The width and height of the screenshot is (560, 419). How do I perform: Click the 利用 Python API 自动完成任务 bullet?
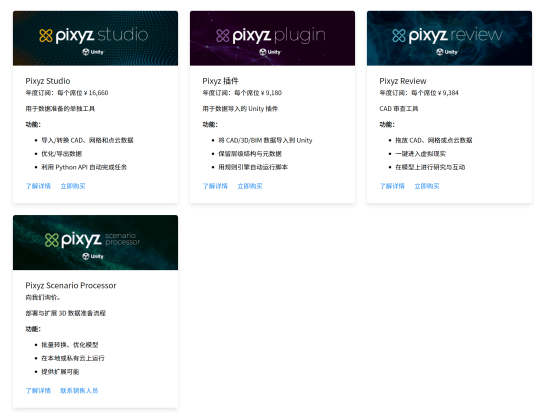tap(84, 167)
